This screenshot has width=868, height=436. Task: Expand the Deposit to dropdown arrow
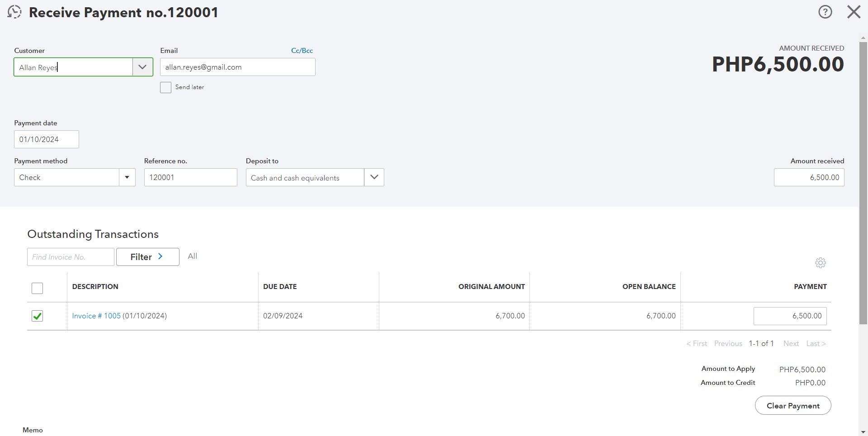tap(374, 177)
